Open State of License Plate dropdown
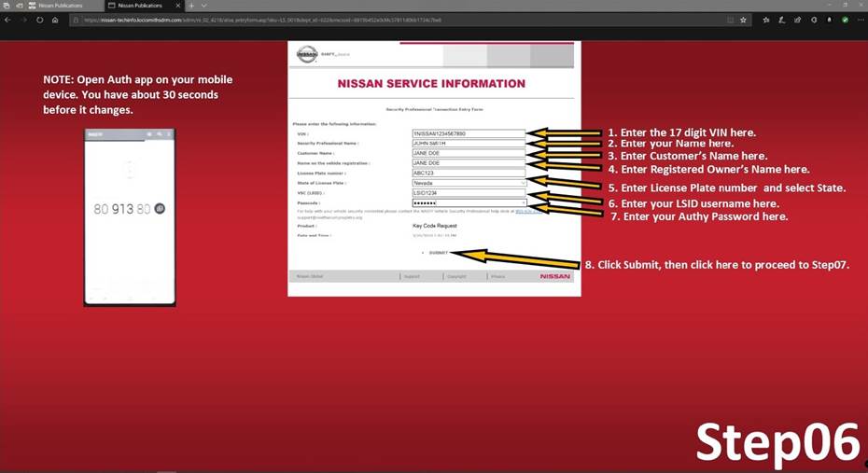 click(469, 183)
